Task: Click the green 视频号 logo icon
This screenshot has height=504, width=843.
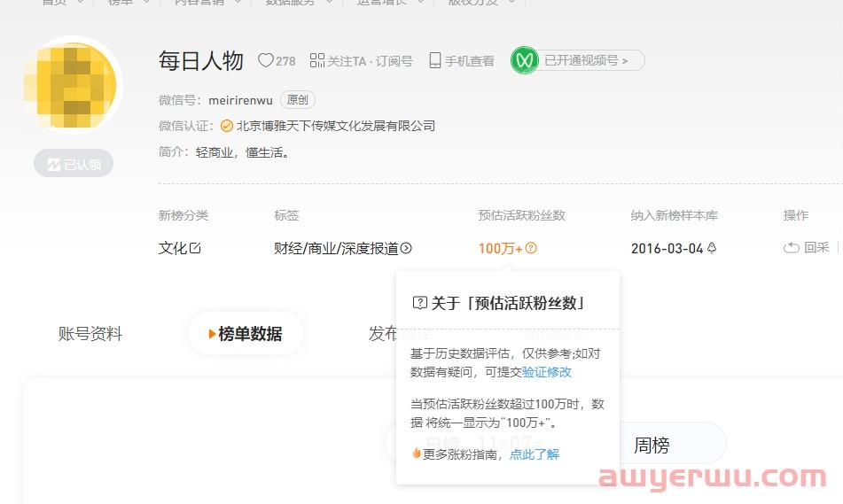Action: point(524,60)
